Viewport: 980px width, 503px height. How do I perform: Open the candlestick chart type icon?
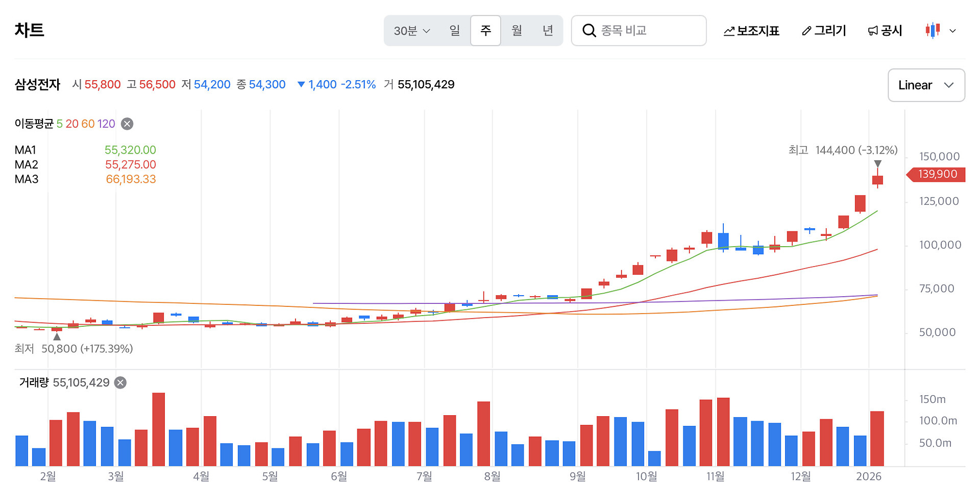tap(933, 31)
